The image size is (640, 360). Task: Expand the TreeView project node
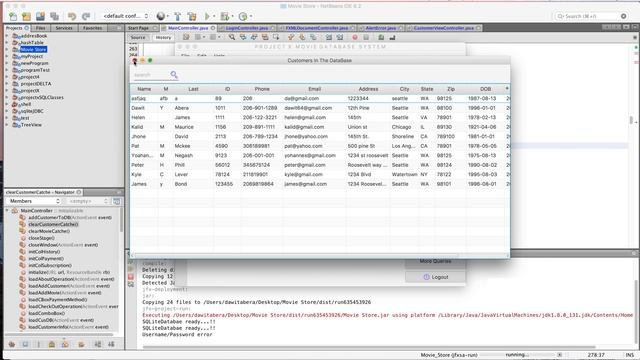pyautogui.click(x=7, y=125)
